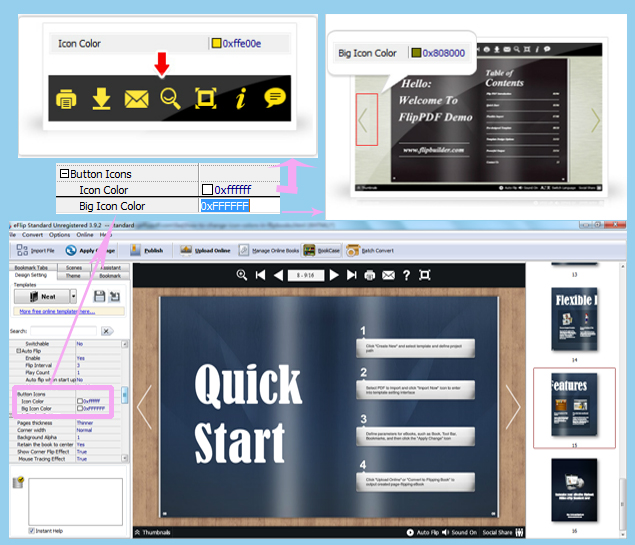Jump to first page in viewer toolbar
This screenshot has height=545, width=635.
(x=260, y=275)
